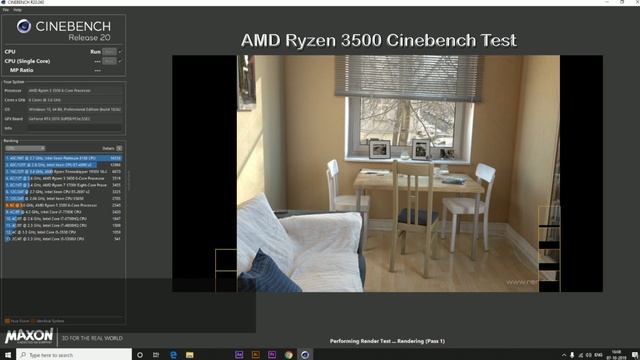Open the notification center icon
640x360 pixels.
coord(635,355)
